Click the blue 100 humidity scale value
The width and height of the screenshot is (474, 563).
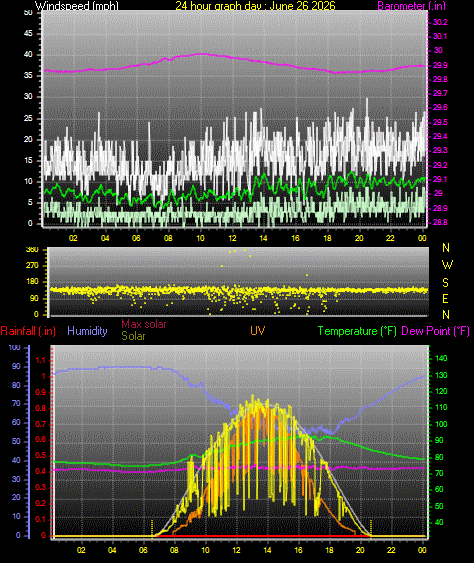pyautogui.click(x=15, y=348)
